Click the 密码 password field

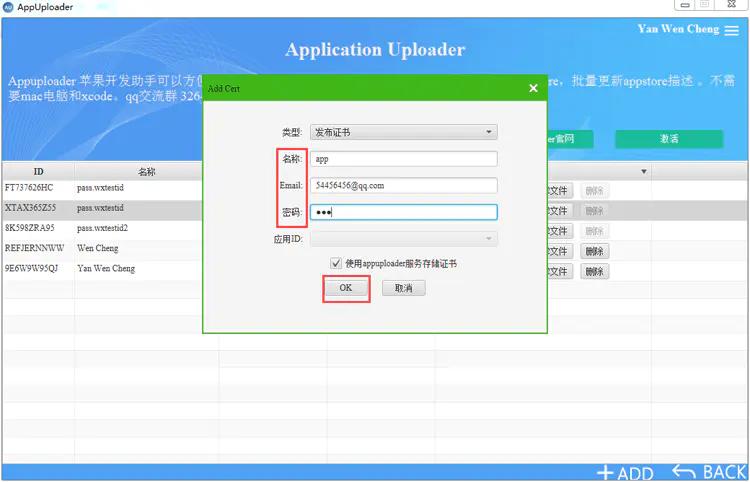tap(404, 212)
